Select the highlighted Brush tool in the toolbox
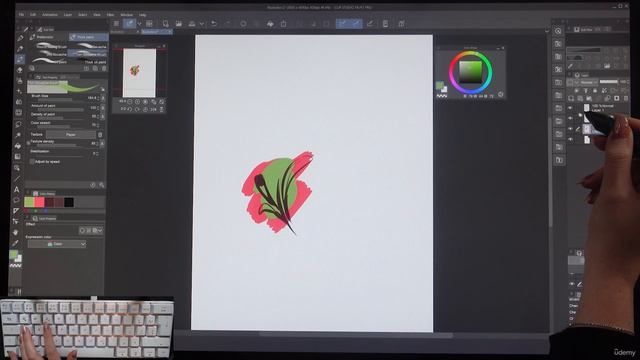 (20, 60)
